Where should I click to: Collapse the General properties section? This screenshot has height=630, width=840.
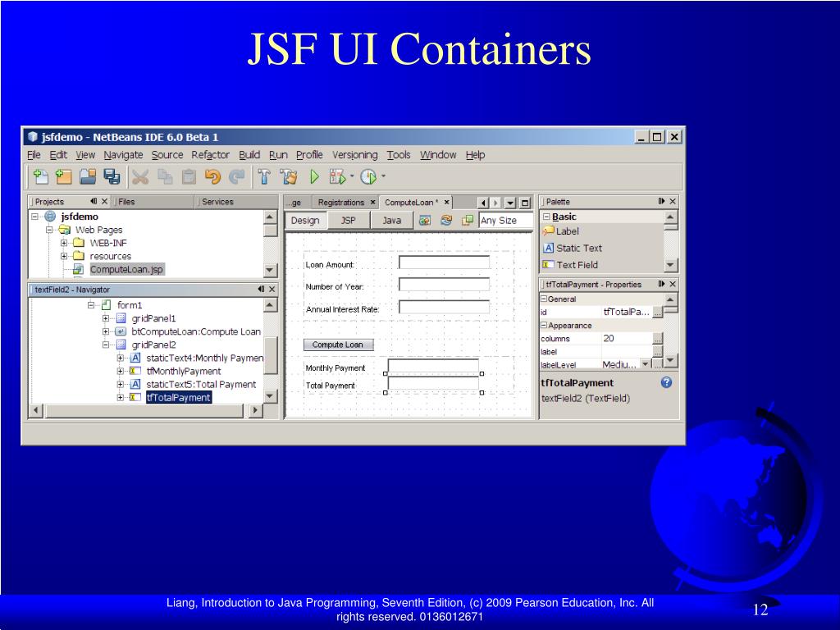point(543,299)
